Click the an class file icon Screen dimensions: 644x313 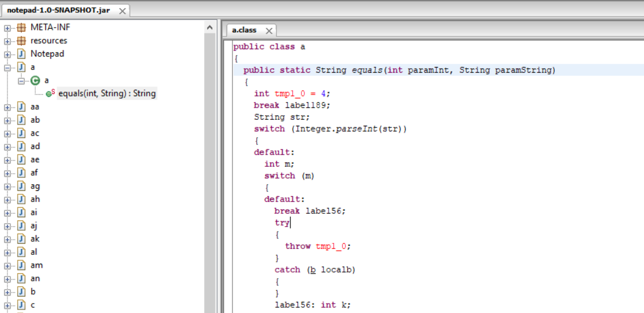(21, 278)
